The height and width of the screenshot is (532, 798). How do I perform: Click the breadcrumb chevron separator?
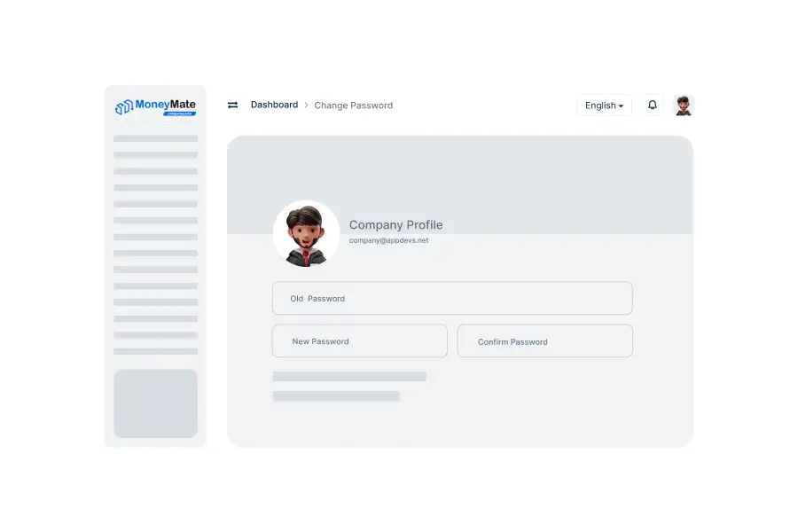[x=306, y=105]
